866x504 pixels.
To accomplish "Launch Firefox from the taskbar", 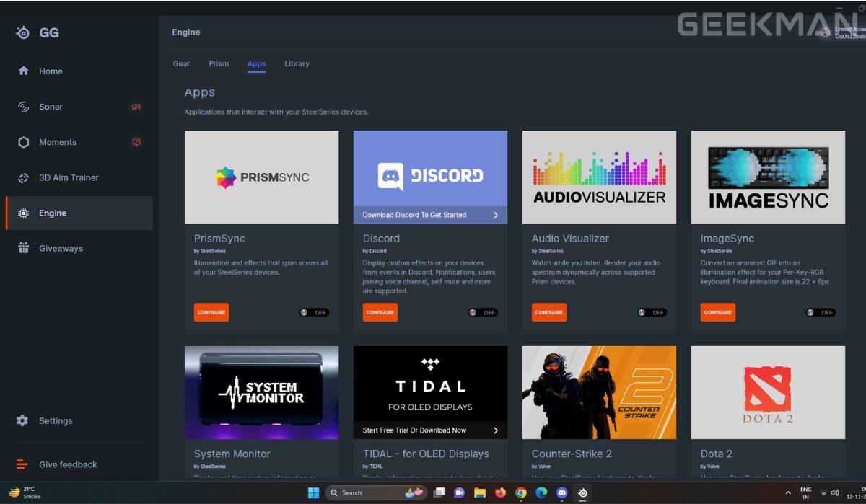I will click(x=500, y=493).
